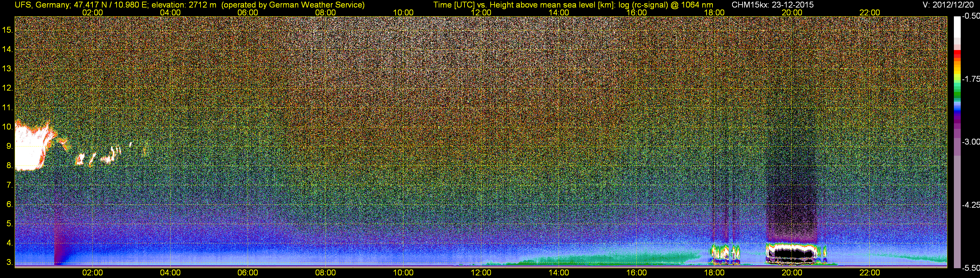The height and width of the screenshot is (278, 980).
Task: Click the '14:00' label on the top time axis
Action: coord(559,12)
